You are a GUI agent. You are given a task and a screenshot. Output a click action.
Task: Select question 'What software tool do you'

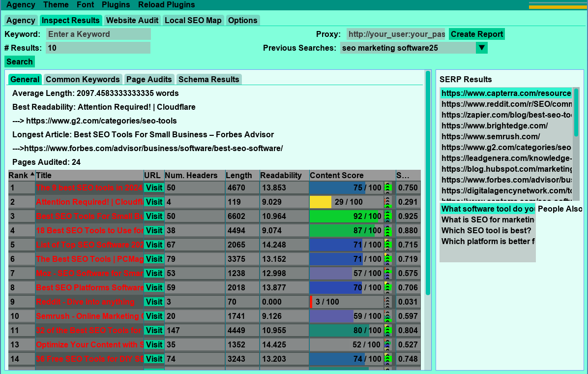click(x=488, y=209)
